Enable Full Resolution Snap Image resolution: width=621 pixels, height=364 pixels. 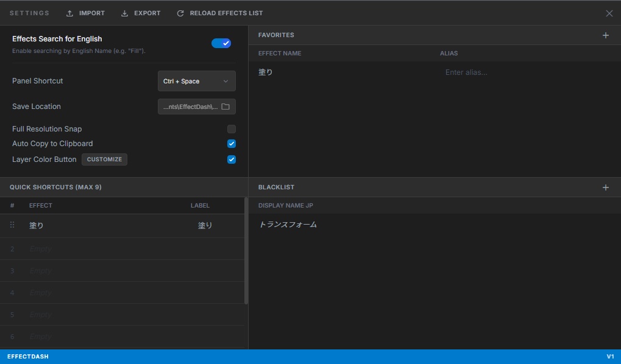[x=231, y=129]
